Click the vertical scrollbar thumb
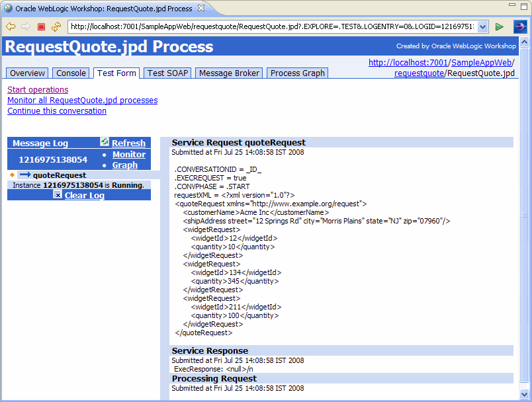Screen dimensions: 532x402 [x=524, y=215]
